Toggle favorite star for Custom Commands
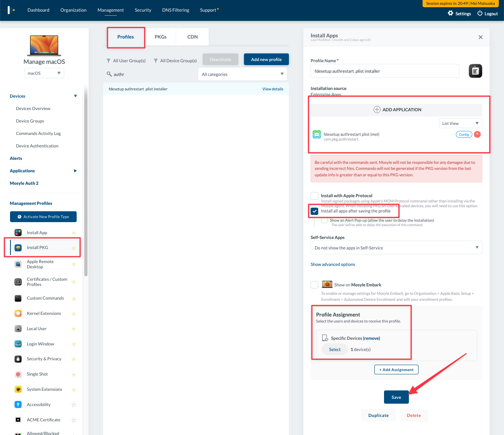504x435 pixels. tap(73, 298)
